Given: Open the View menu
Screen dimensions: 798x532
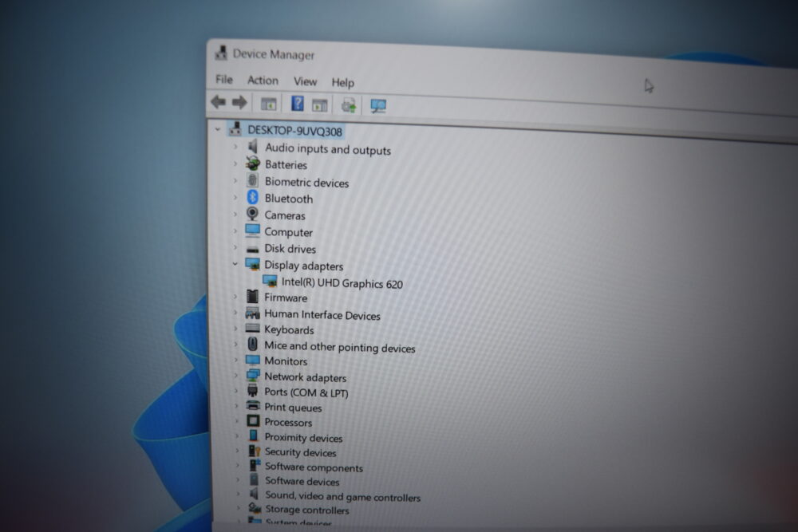Looking at the screenshot, I should point(305,81).
